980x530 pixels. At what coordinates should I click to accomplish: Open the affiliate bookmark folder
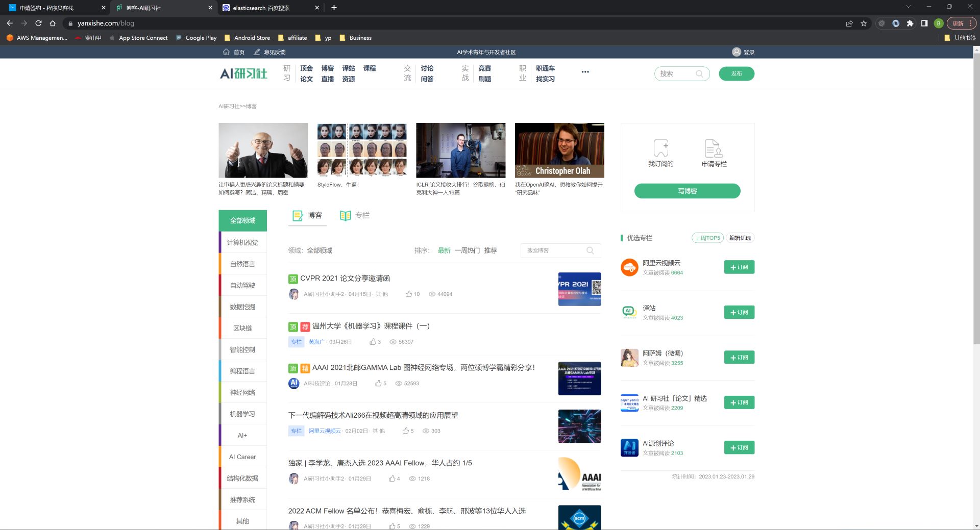292,38
